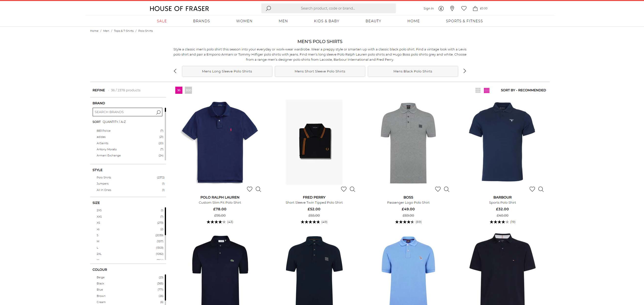644x305 pixels.
Task: Focus the product search field
Action: [x=328, y=8]
